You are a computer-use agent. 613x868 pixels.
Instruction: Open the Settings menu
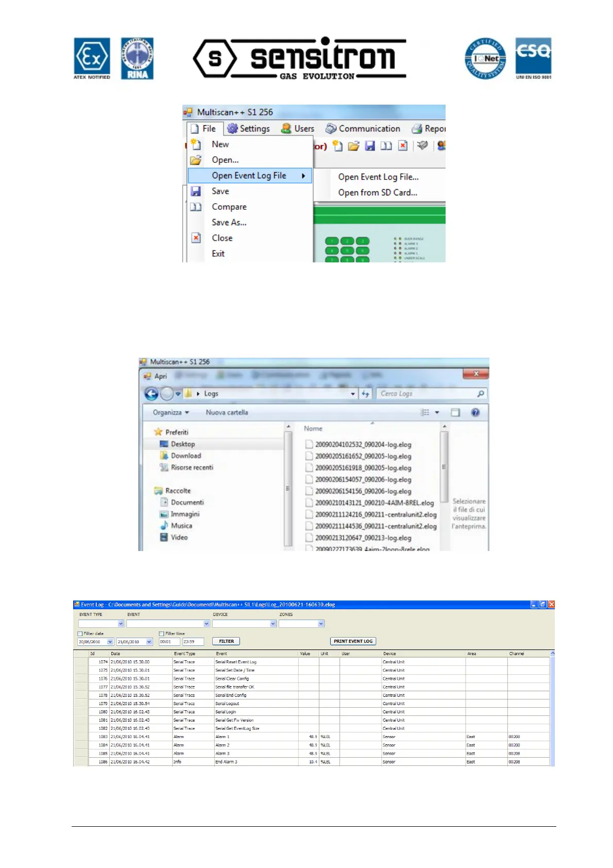[x=249, y=129]
